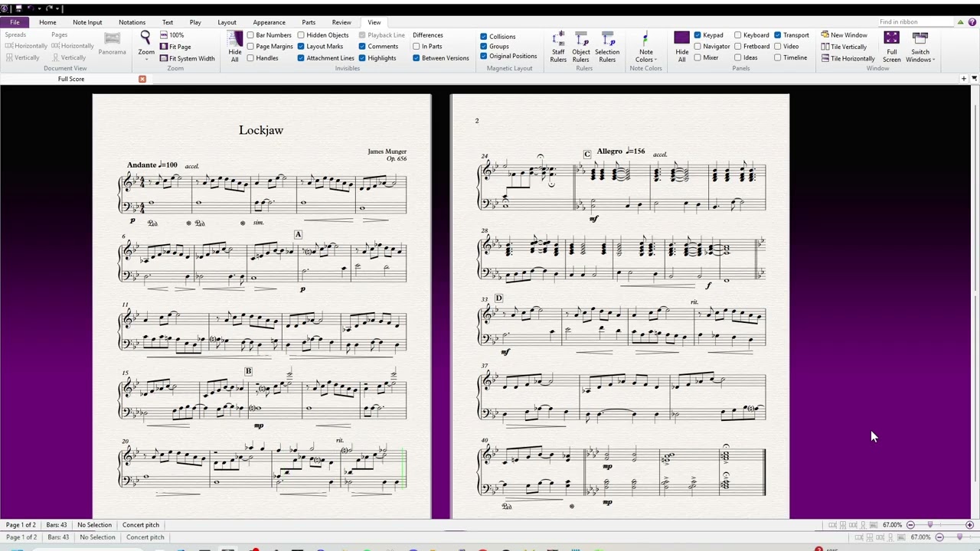Viewport: 980px width, 551px height.
Task: Adjust lower status bar zoom slider
Action: 960,537
